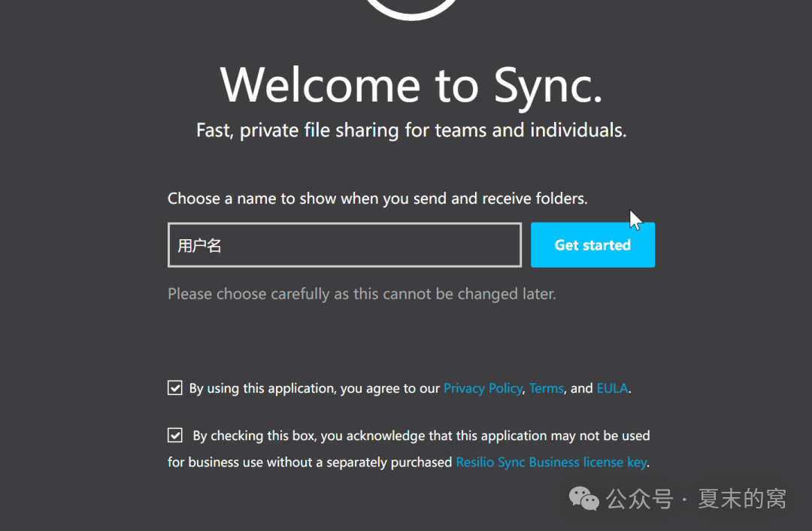Screen dimensions: 812x531
Task: Uncheck the business use acknowledgment checkbox
Action: tap(175, 435)
